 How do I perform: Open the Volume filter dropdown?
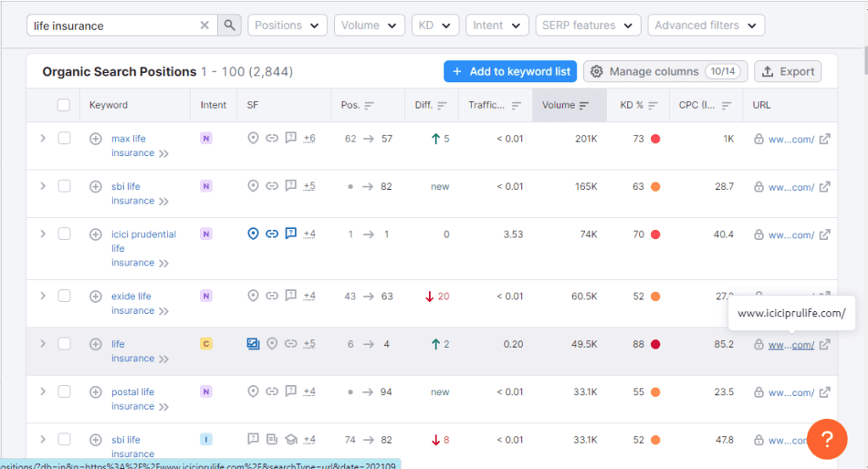coord(370,25)
